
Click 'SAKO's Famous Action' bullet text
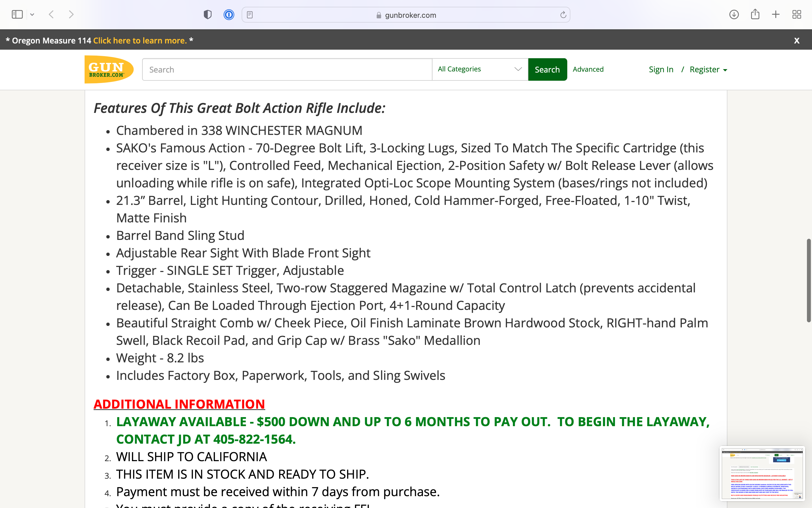coord(415,165)
